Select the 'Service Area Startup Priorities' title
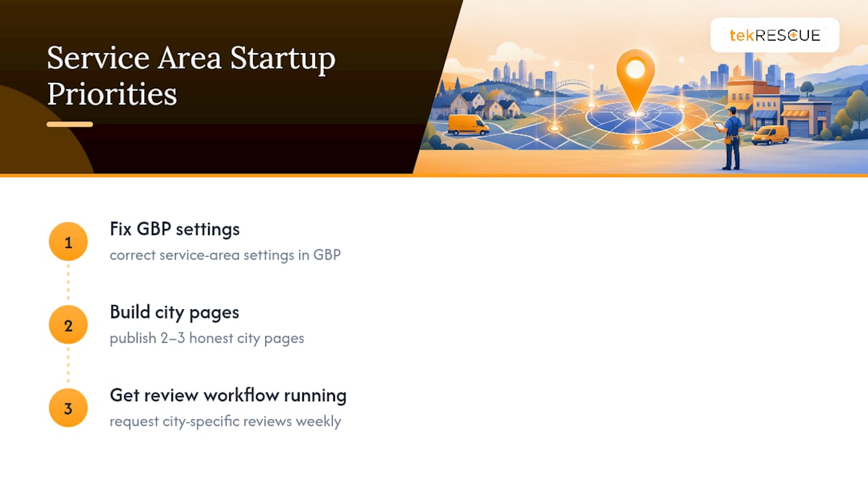Image resolution: width=868 pixels, height=488 pixels. tap(191, 76)
